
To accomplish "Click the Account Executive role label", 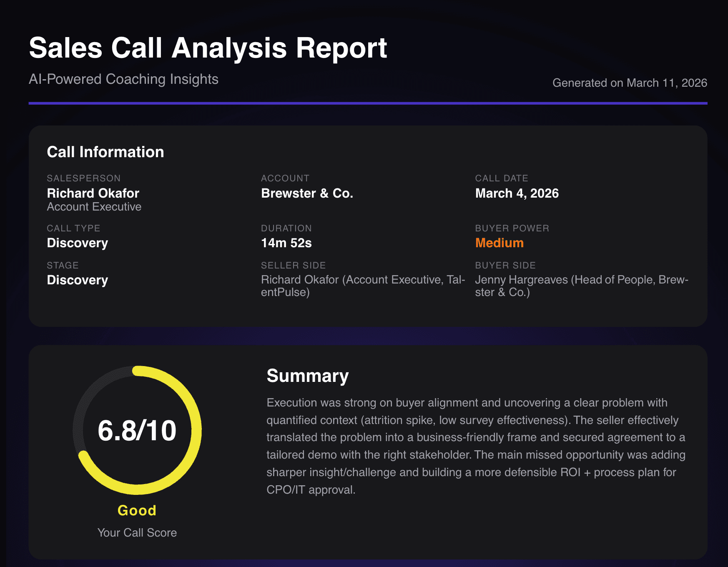I will click(x=94, y=206).
